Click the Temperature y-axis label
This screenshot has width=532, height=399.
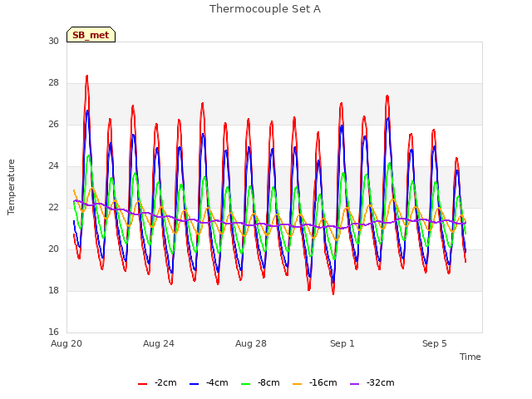coord(11,187)
